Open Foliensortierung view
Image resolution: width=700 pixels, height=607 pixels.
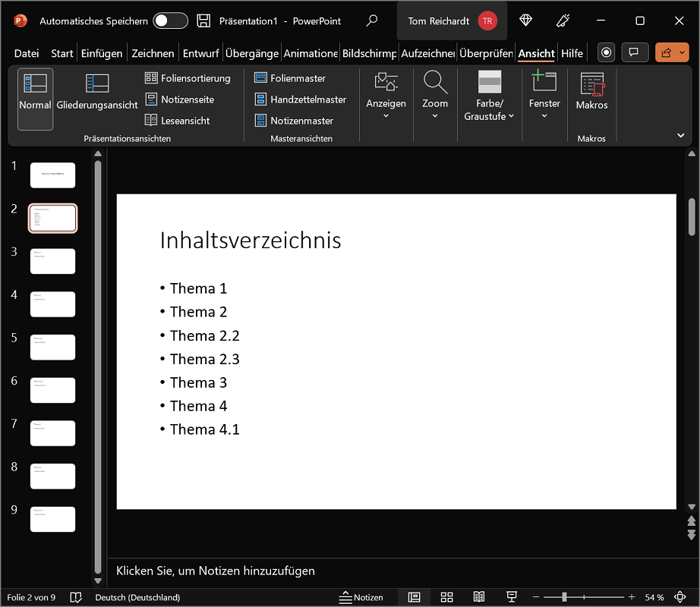188,78
